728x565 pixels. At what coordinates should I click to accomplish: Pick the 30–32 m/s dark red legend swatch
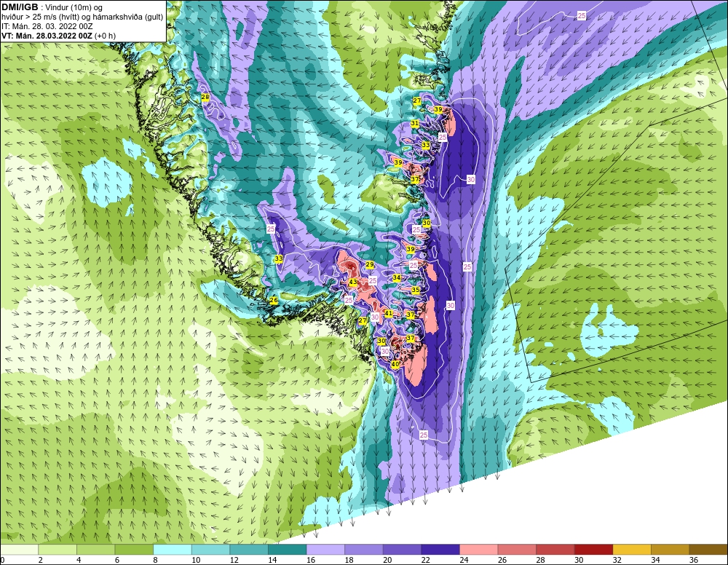(593, 550)
